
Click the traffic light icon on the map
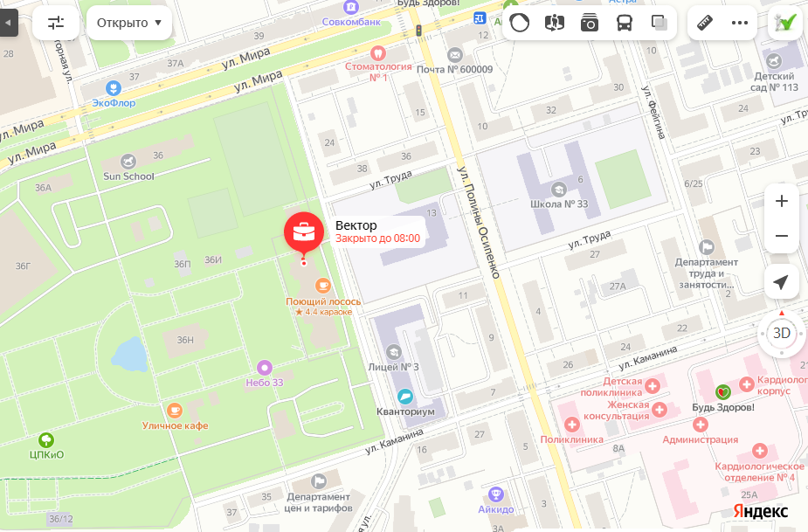419,30
